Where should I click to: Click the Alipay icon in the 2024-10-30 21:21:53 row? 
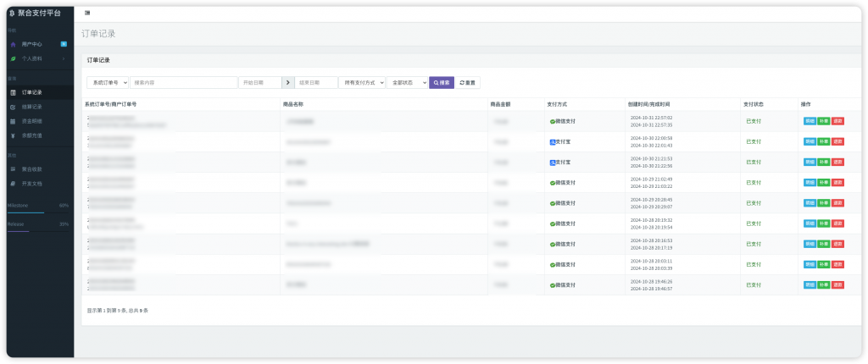coord(552,162)
